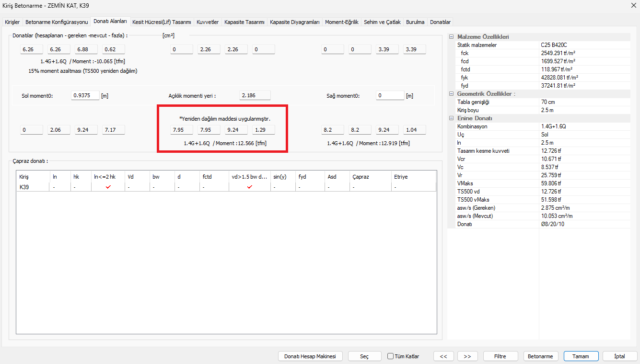Click the Açıklık momenti yeri field

255,95
